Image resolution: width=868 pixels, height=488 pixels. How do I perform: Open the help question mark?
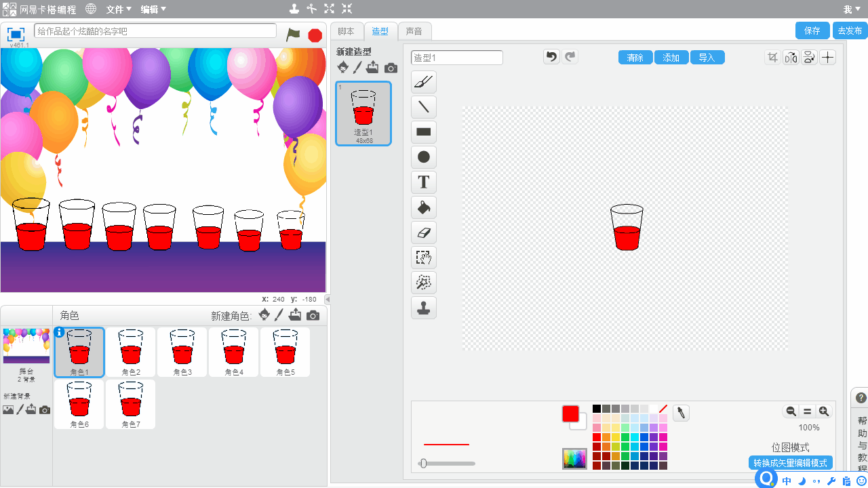861,398
